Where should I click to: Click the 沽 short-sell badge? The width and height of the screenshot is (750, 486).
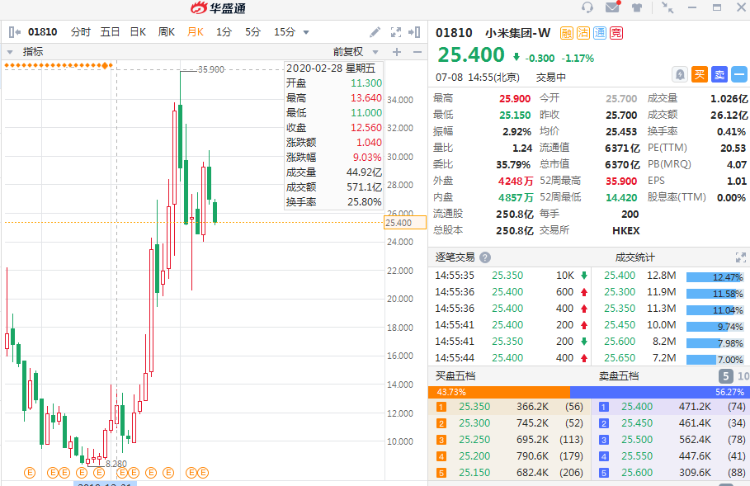583,33
